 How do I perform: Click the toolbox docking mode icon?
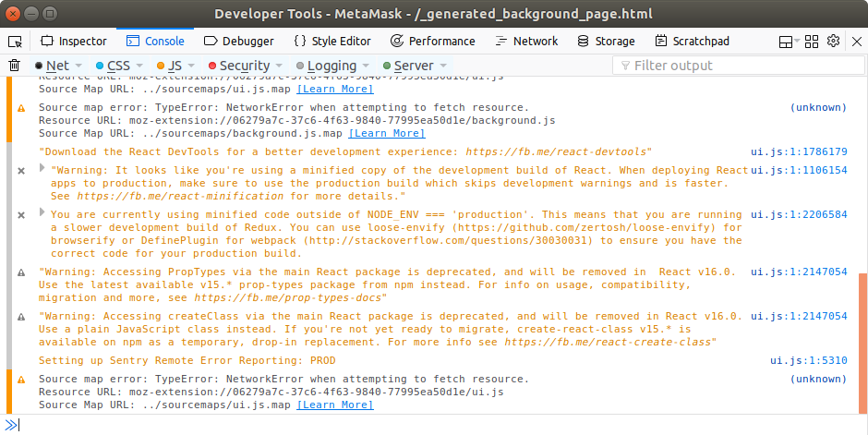tap(786, 42)
